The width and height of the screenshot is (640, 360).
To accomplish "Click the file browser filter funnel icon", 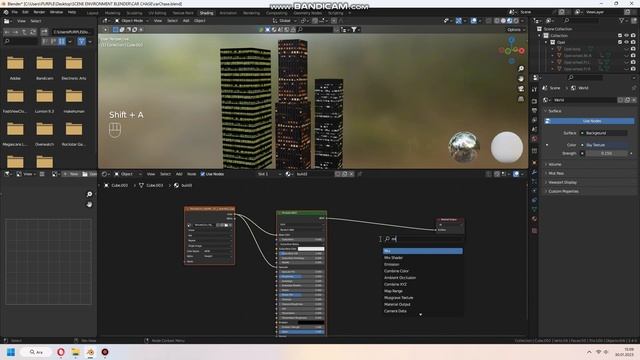I will 82,41.
